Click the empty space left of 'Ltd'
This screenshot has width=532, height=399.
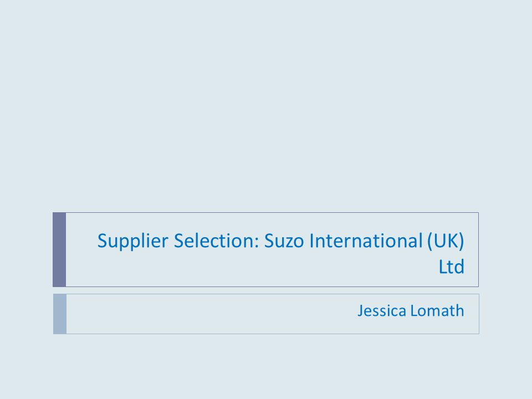[251, 267]
